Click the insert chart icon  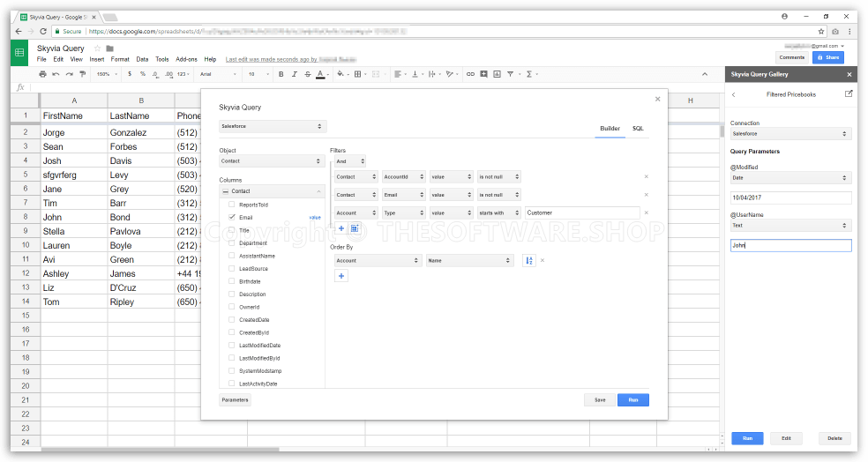tap(498, 74)
